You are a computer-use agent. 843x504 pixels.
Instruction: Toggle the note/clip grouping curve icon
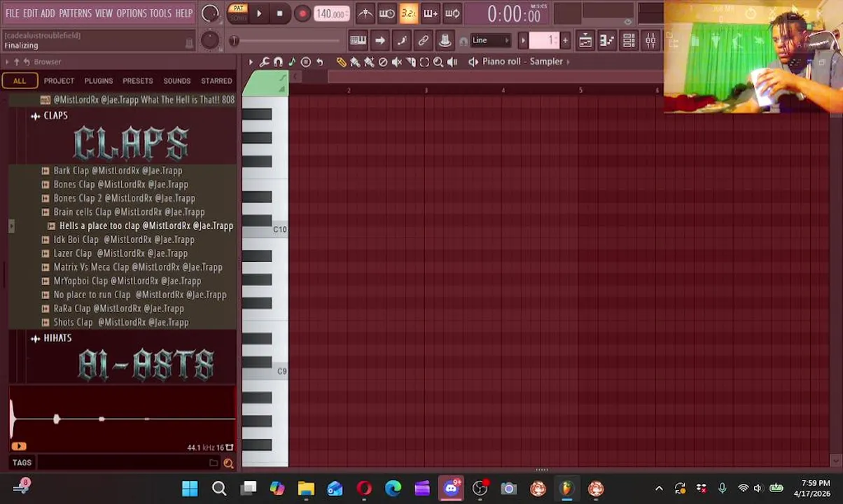[x=401, y=41]
